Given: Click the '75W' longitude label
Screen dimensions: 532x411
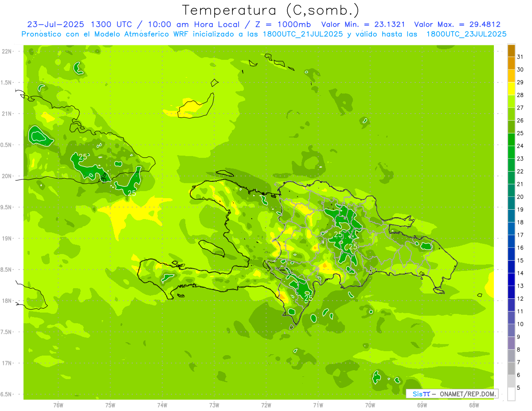Looking at the screenshot, I should point(110,405).
